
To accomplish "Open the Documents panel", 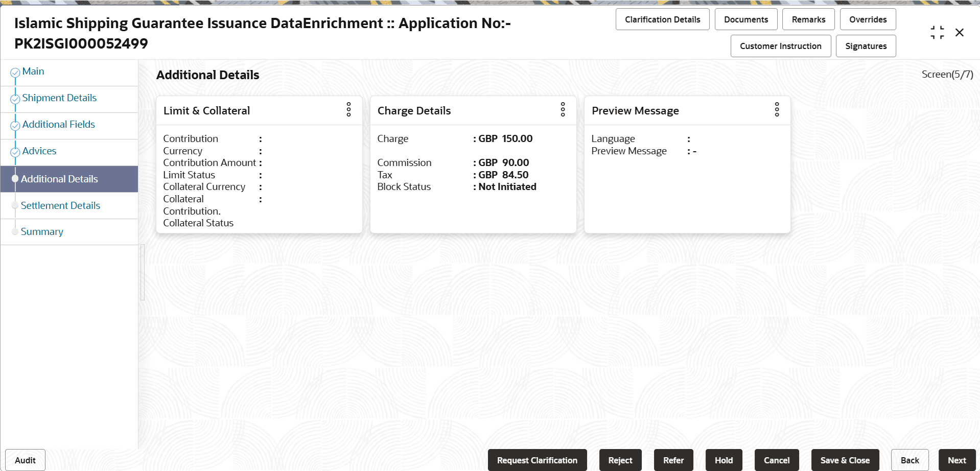I will point(745,19).
